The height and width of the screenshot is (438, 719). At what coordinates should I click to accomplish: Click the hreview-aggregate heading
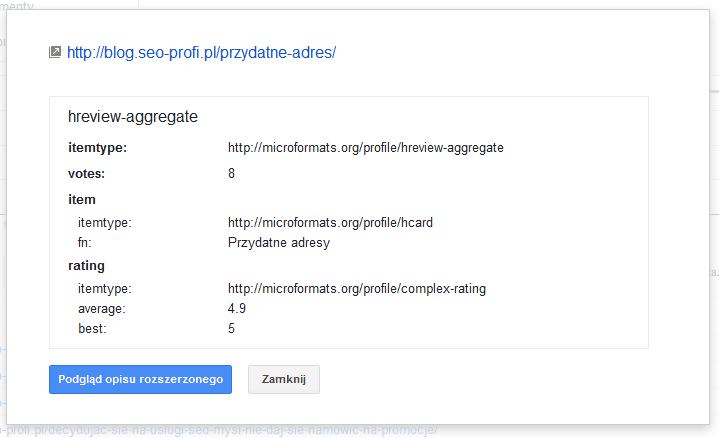point(133,116)
